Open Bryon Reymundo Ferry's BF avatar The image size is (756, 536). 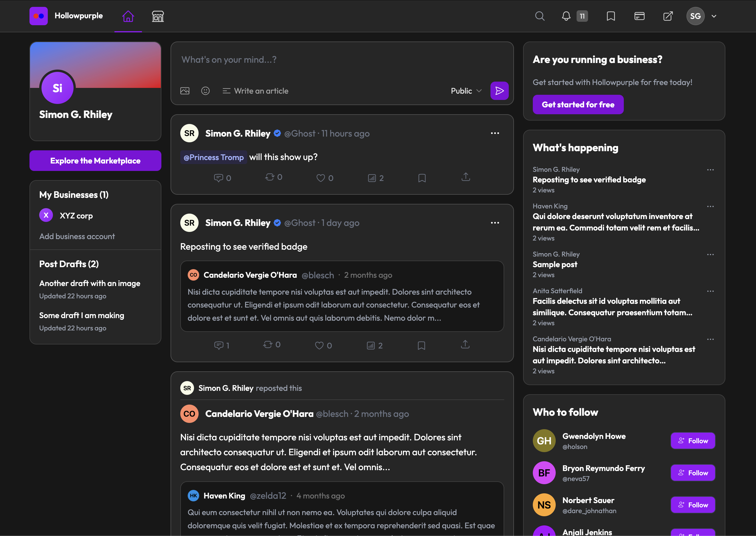pos(544,473)
